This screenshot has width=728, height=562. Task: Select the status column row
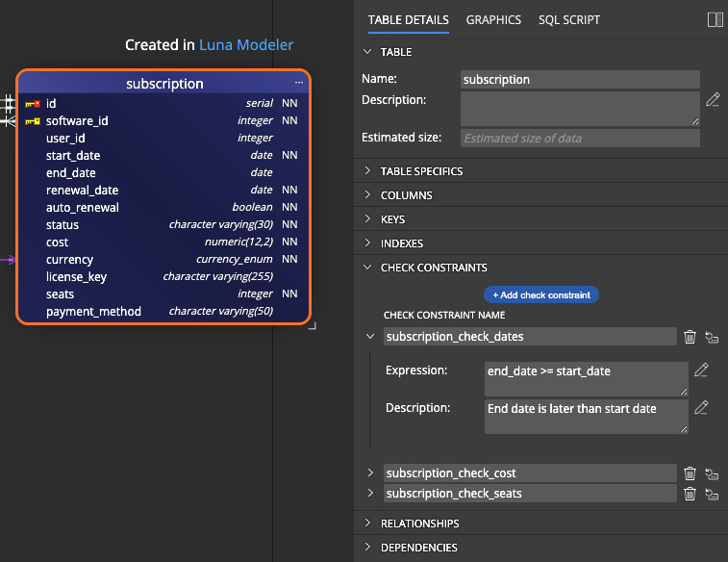pyautogui.click(x=163, y=225)
